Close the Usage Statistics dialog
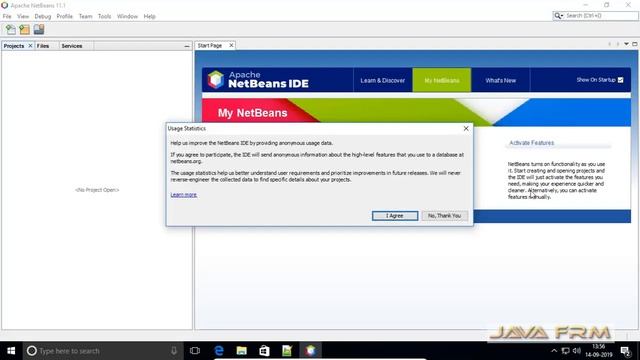Screen dimensions: 640x360 click(x=466, y=128)
